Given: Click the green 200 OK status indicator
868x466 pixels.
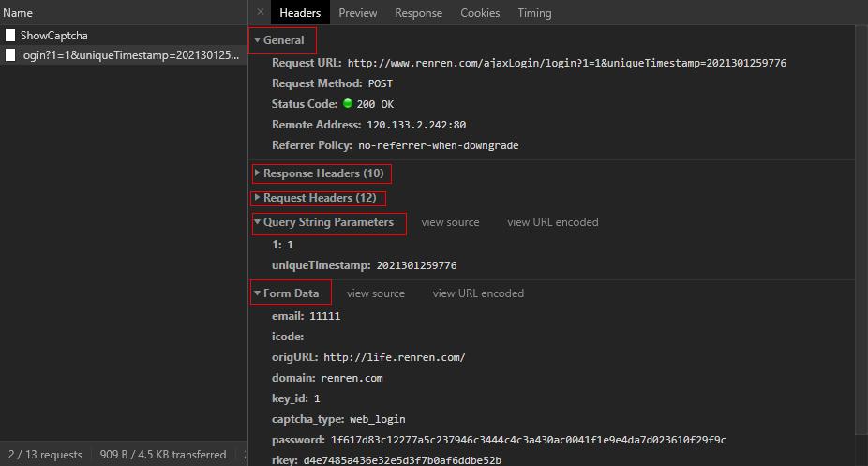Looking at the screenshot, I should [x=348, y=104].
